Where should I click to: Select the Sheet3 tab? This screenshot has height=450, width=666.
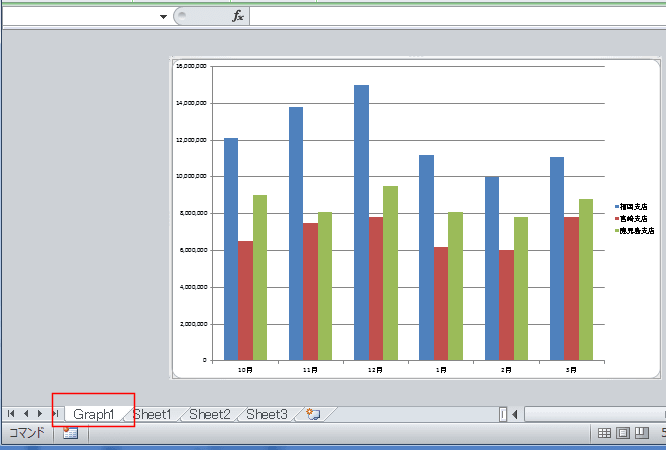pos(267,414)
